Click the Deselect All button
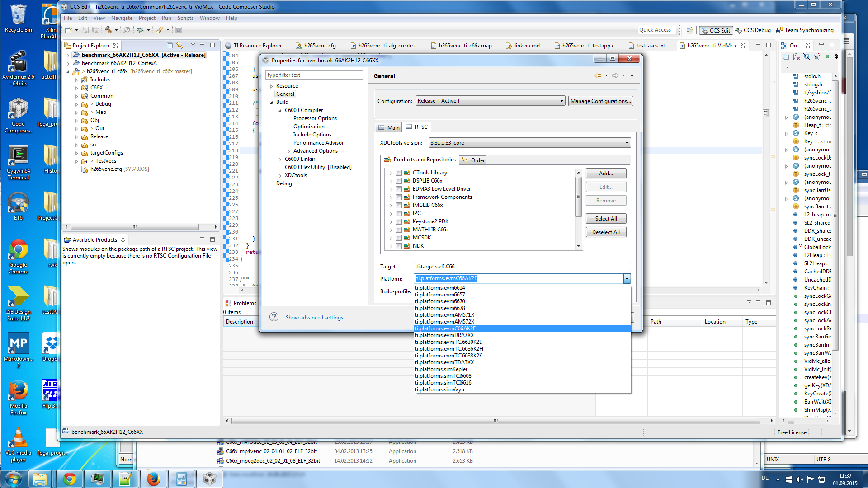The image size is (868, 488). click(606, 232)
